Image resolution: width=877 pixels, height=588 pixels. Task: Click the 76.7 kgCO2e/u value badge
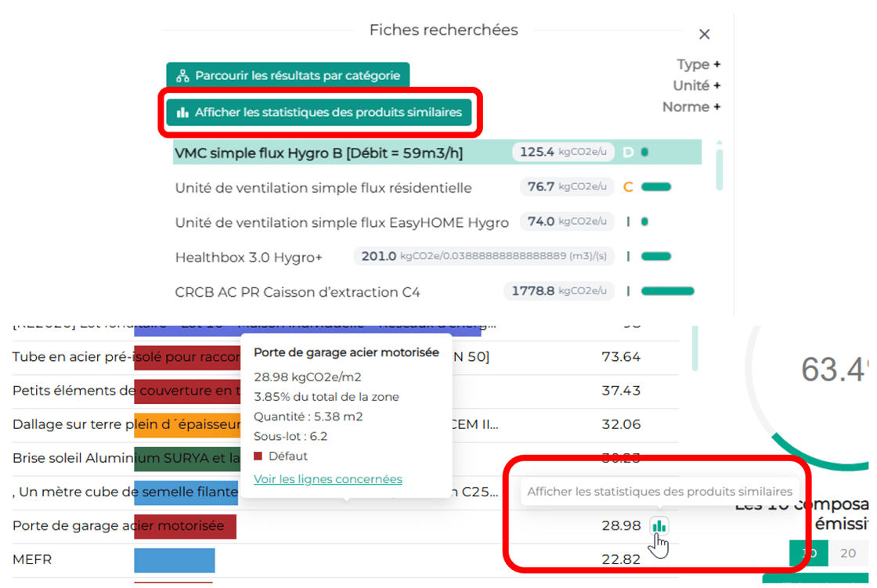coord(567,187)
